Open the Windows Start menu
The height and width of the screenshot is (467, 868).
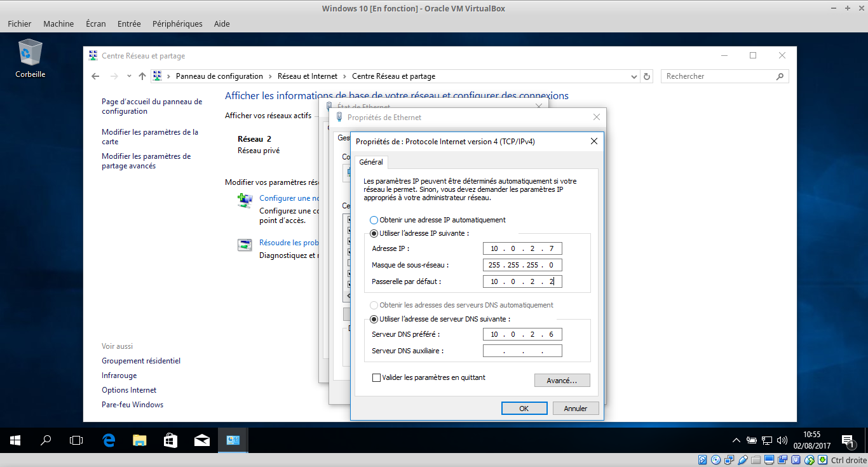pos(15,440)
